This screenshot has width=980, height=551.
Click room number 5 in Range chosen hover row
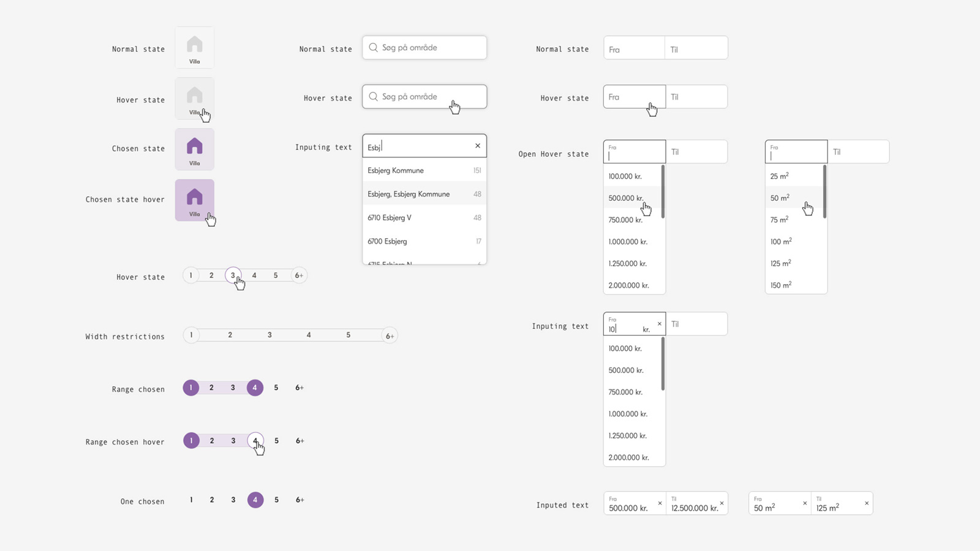coord(276,441)
